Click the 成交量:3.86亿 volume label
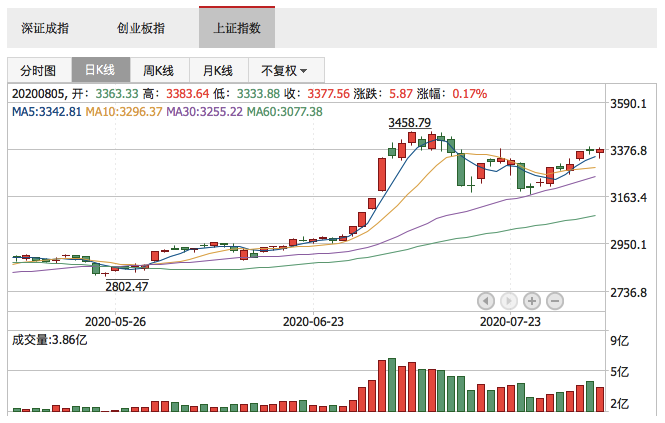Screen dimensions: 665x423 (49, 340)
